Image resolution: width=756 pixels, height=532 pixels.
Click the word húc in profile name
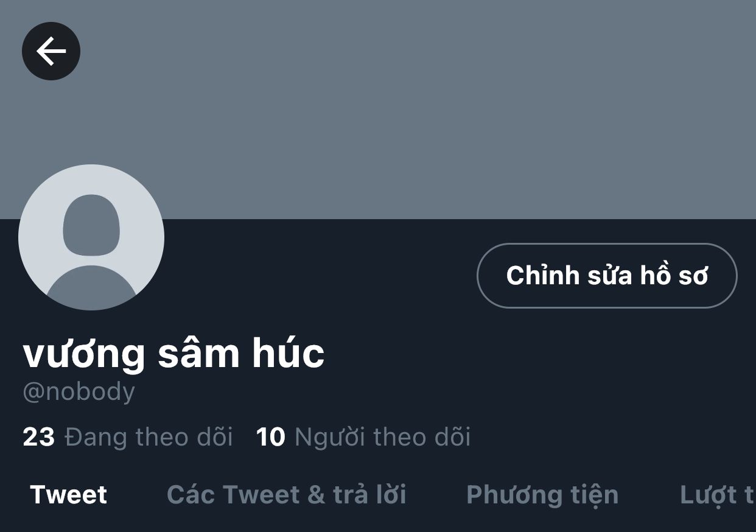pos(289,353)
